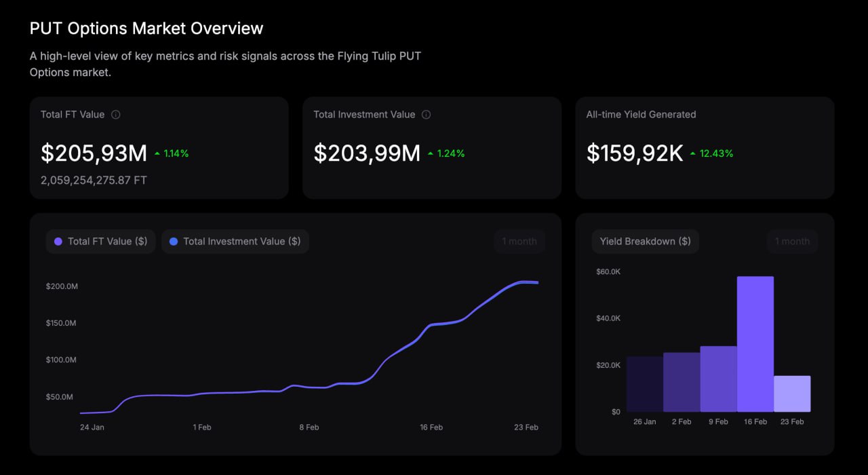Click green up arrow next to 12.43%

[x=693, y=154]
